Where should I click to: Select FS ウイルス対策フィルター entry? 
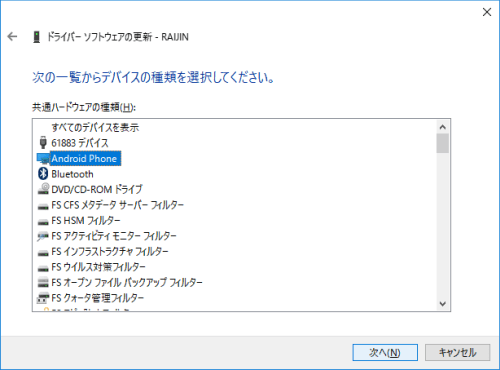(98, 267)
